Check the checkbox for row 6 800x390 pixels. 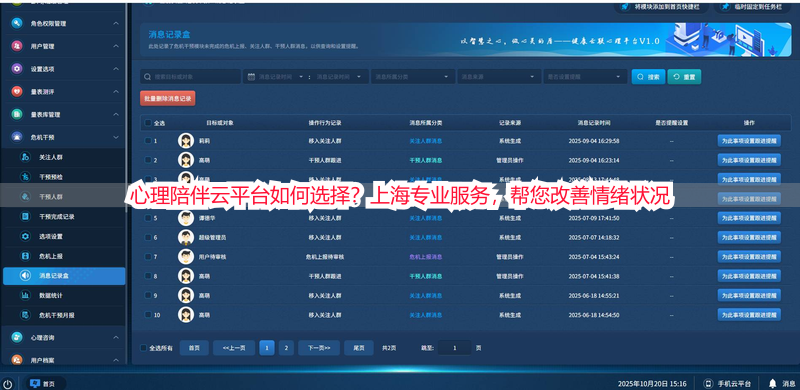pyautogui.click(x=148, y=237)
